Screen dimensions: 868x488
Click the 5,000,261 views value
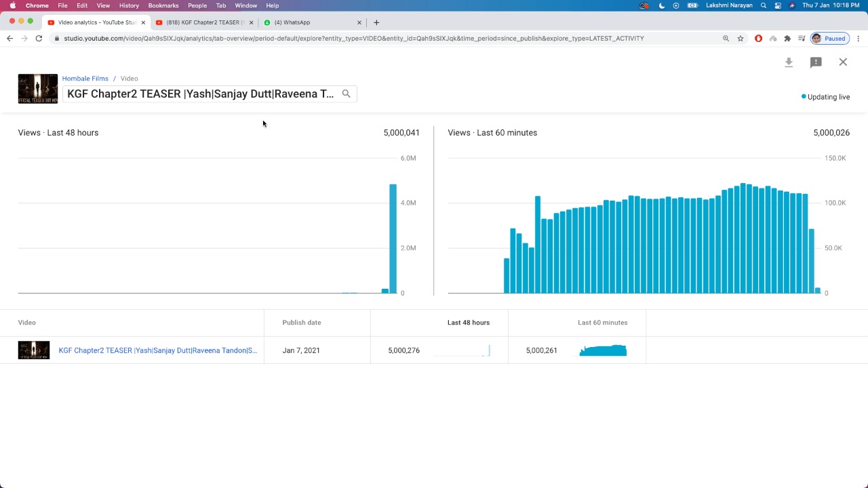click(x=542, y=350)
